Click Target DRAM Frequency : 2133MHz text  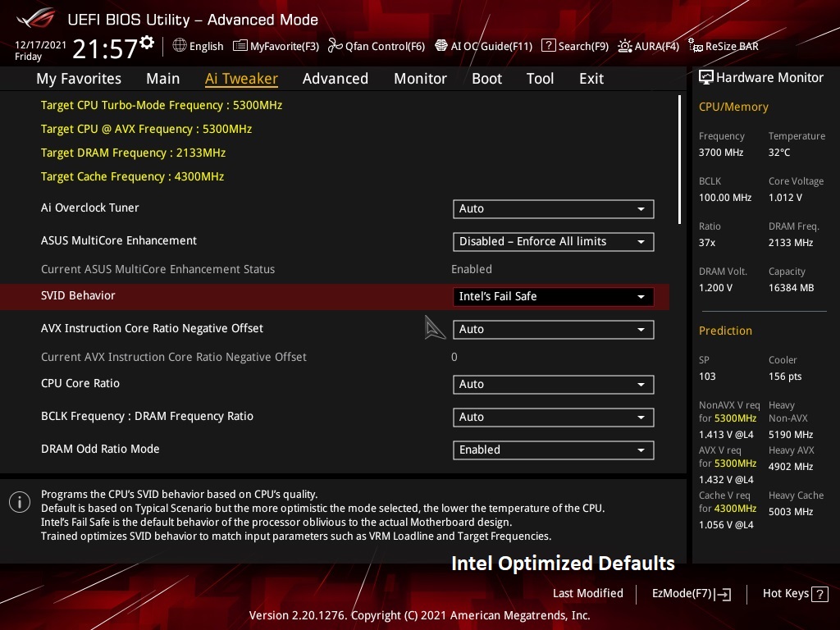[x=134, y=153]
